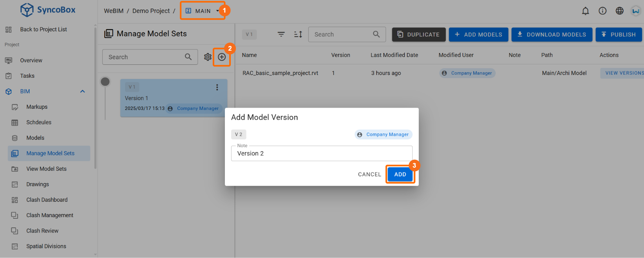Click the Note field containing Version 2
The width and height of the screenshot is (644, 258).
pos(322,154)
